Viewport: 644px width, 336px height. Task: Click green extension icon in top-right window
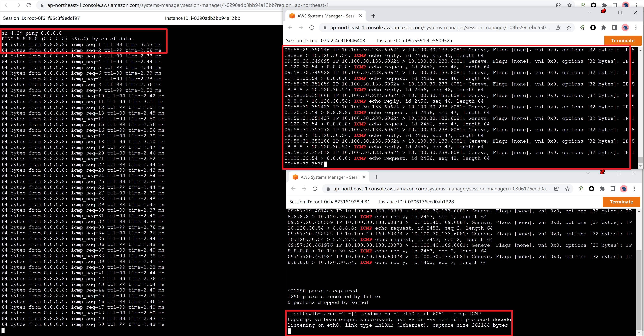pyautogui.click(x=582, y=28)
